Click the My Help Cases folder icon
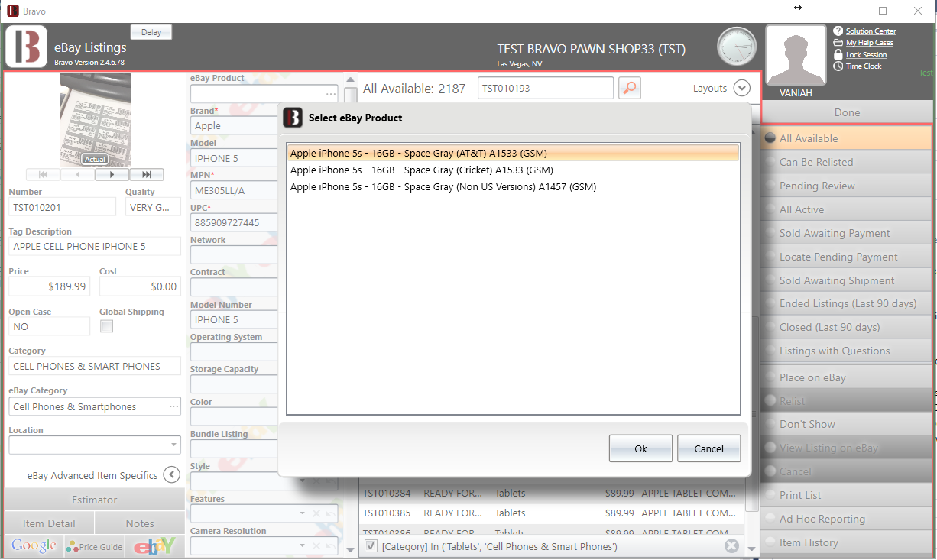This screenshot has height=560, width=937. pos(838,43)
